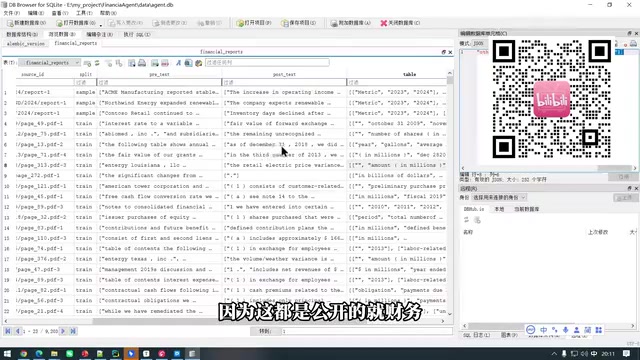This screenshot has width=640, height=360.
Task: Click the find in cells icon
Action: [188, 63]
